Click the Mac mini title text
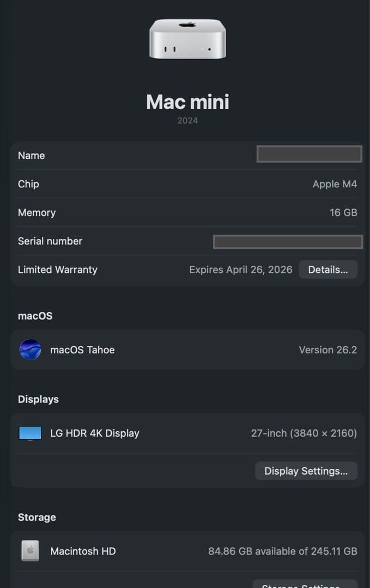The image size is (370, 588). point(187,102)
